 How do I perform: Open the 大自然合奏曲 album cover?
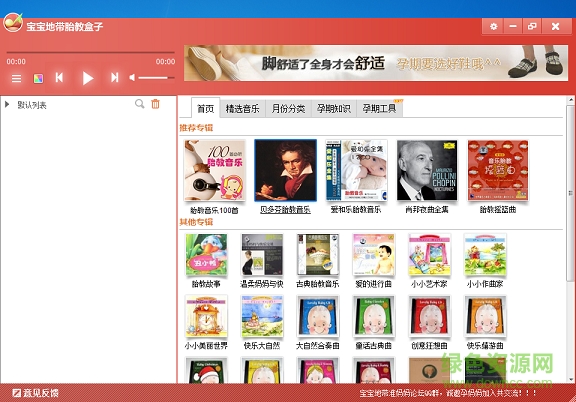point(318,316)
